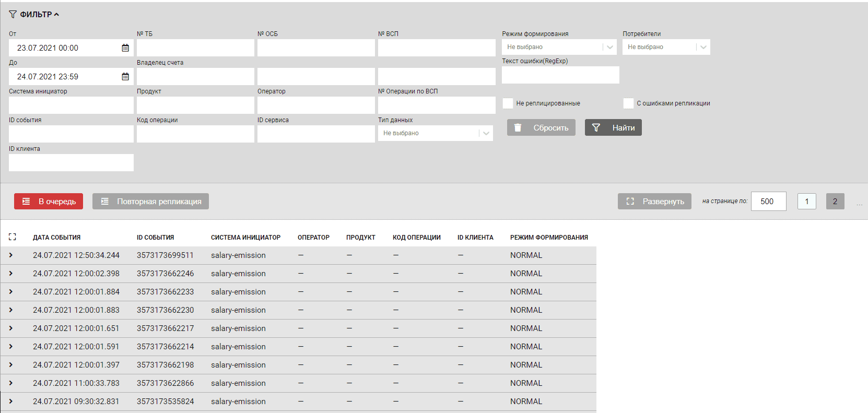
Task: Expand the row with event ID 3573173699511
Action: point(11,255)
